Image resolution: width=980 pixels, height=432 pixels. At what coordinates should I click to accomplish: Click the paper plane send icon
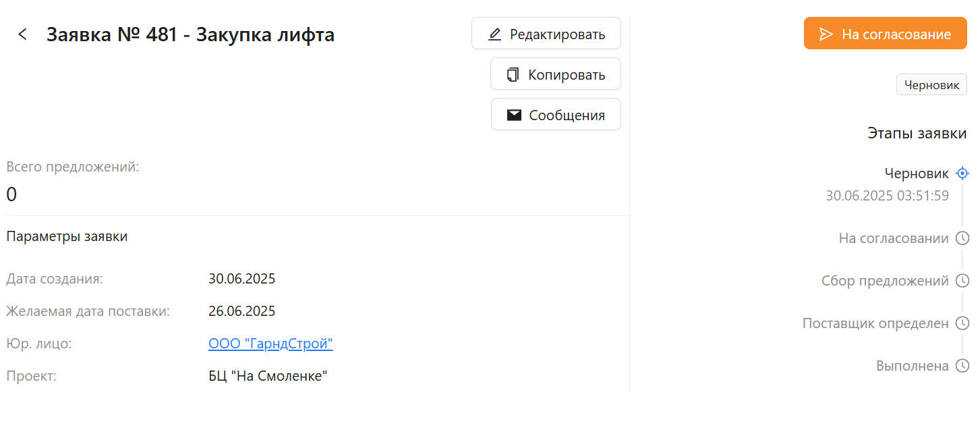pyautogui.click(x=826, y=34)
